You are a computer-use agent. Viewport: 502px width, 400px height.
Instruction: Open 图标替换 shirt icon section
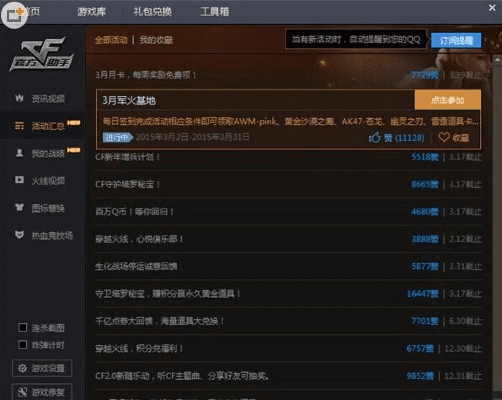40,208
